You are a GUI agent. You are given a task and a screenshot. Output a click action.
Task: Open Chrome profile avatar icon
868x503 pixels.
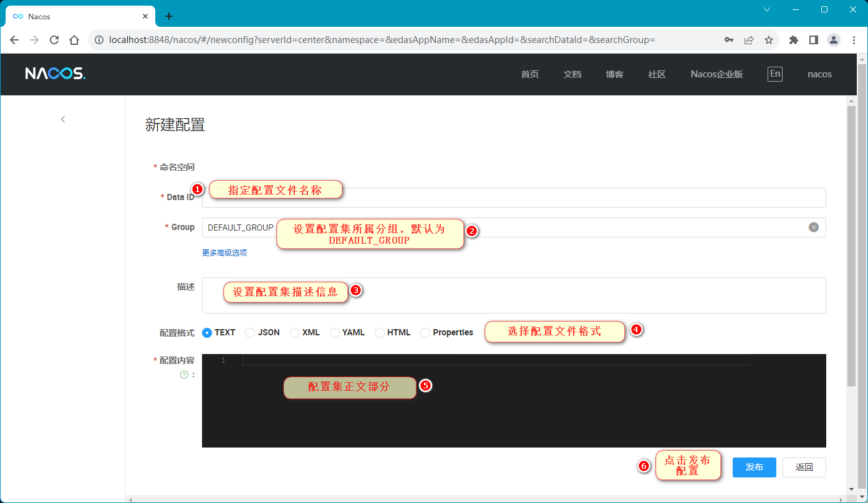click(x=834, y=40)
